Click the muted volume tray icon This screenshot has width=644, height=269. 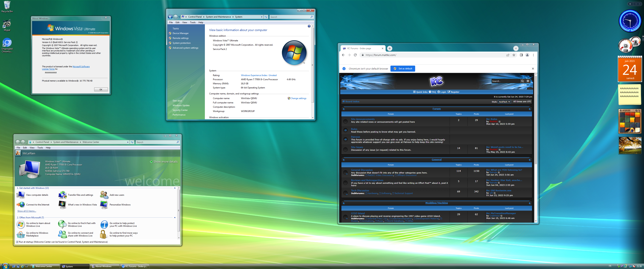[634, 266]
